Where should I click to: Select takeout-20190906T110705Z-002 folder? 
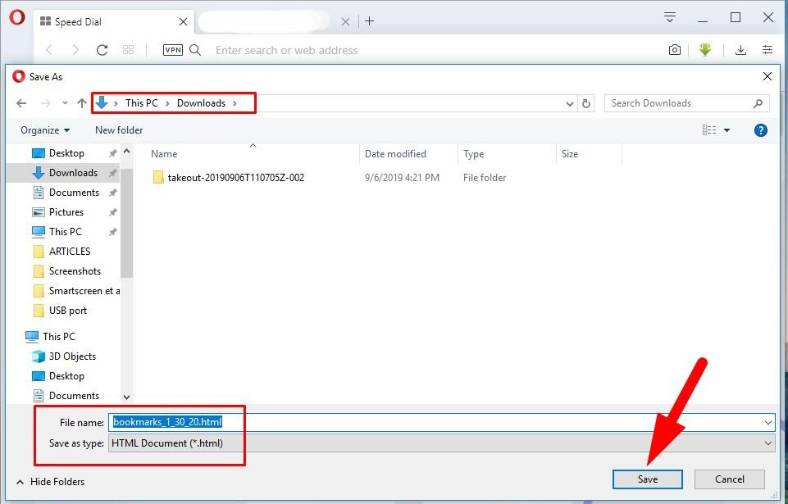236,177
